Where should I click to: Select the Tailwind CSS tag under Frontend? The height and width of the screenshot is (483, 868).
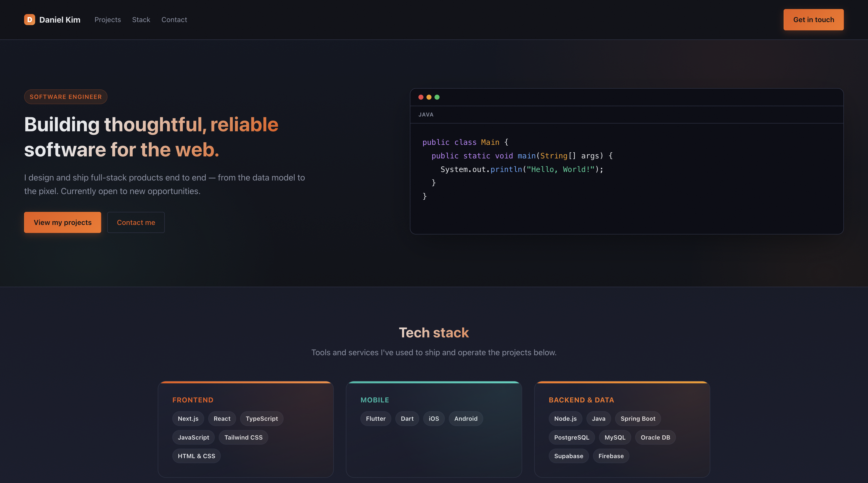point(243,437)
